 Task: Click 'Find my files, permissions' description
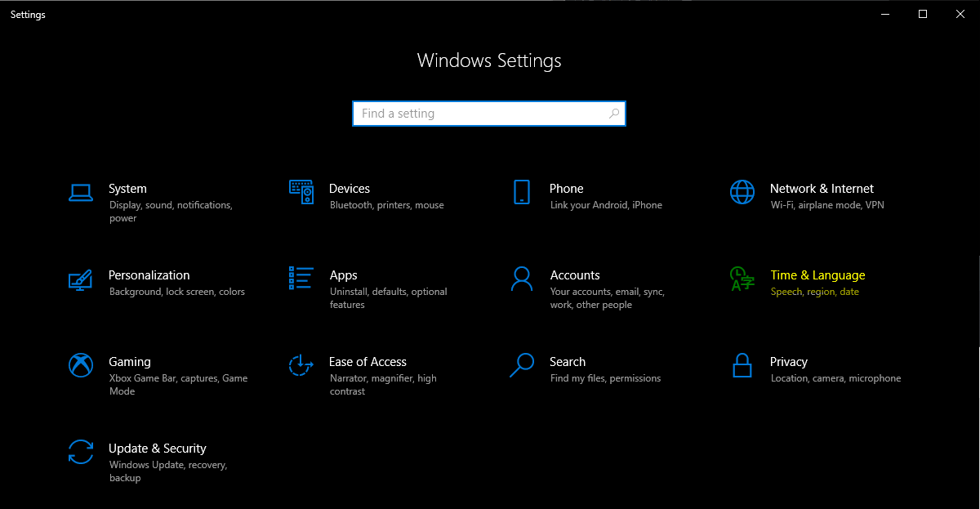(x=606, y=378)
